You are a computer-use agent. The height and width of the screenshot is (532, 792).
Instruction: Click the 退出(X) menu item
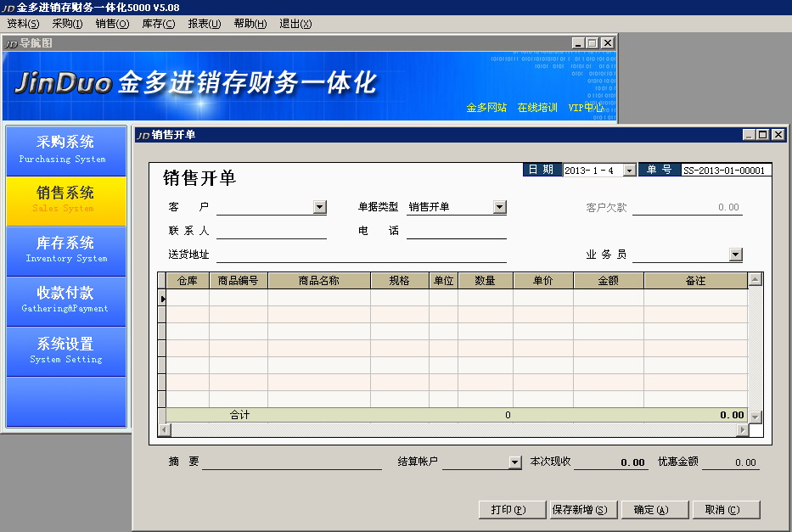pos(295,24)
